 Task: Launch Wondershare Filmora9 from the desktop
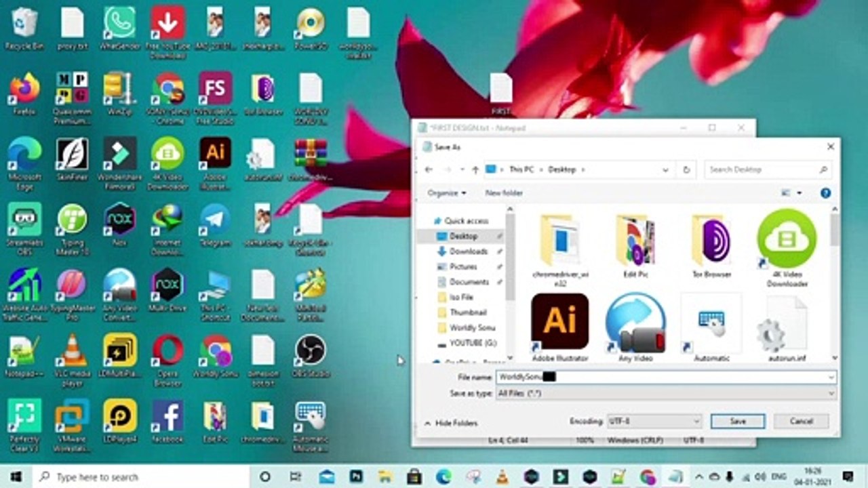(x=119, y=163)
